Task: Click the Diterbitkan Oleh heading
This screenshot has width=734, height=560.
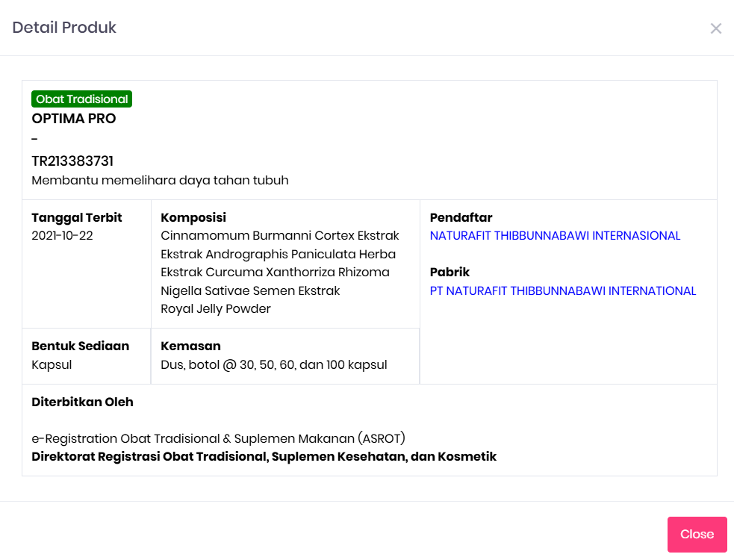Action: [x=82, y=402]
